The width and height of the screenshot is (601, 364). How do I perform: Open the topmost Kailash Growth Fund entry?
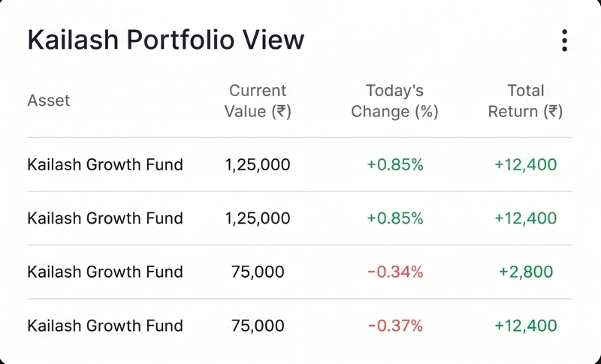point(105,164)
